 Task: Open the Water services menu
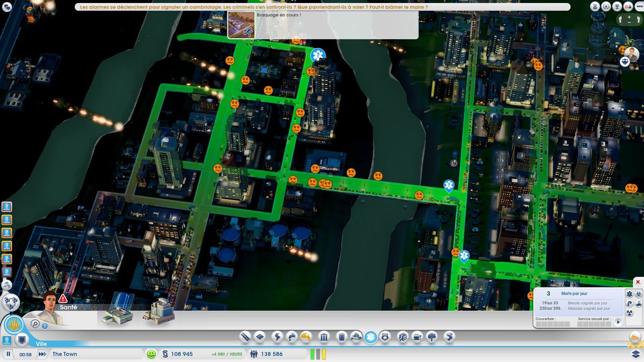(291, 337)
